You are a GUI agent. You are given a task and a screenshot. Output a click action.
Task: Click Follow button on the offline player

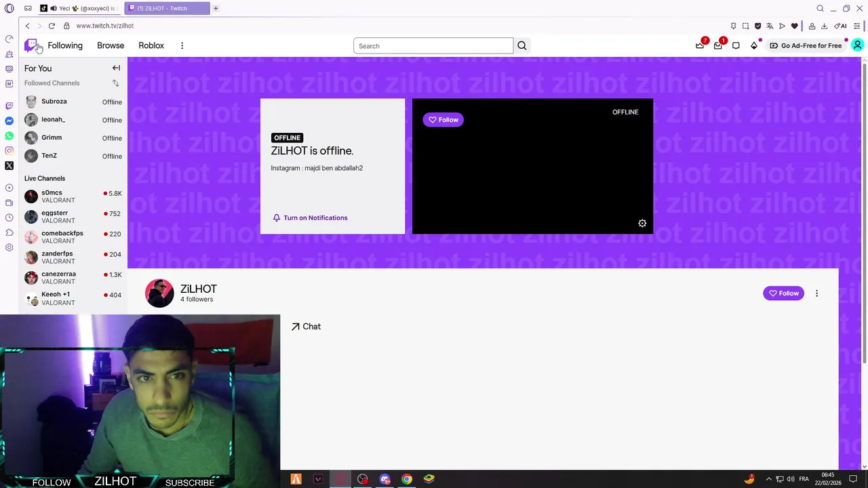click(443, 120)
